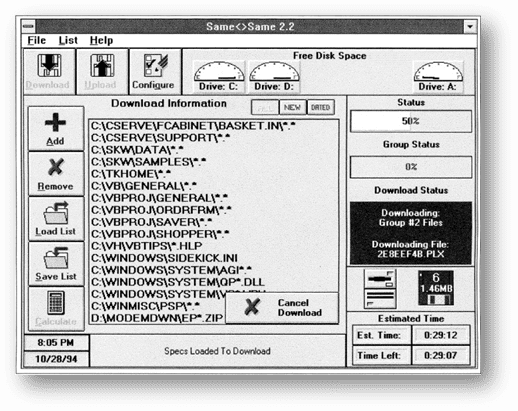This screenshot has height=411, width=518.
Task: Add a new file spec
Action: coord(56,128)
